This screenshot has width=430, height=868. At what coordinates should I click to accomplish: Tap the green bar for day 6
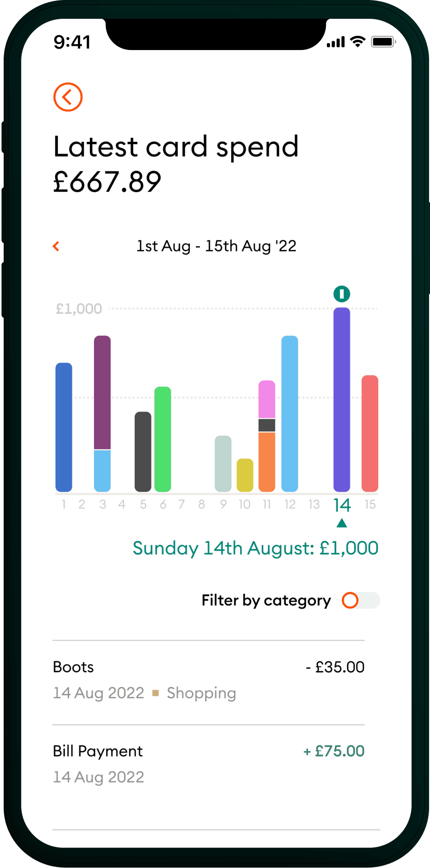(163, 439)
